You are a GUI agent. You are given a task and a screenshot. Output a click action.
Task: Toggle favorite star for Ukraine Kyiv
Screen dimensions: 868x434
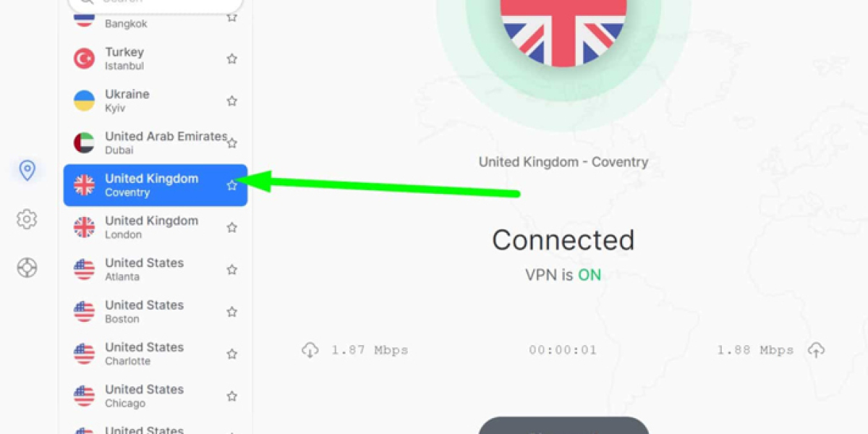pyautogui.click(x=231, y=101)
